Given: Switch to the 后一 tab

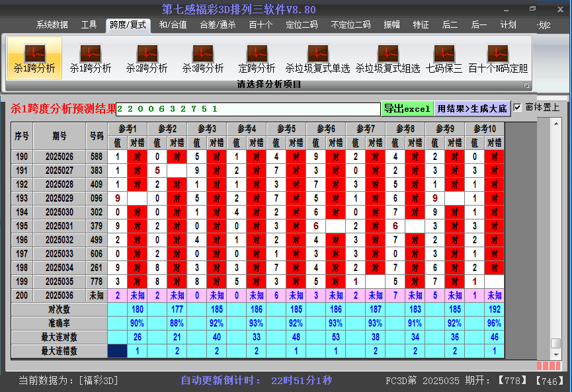Looking at the screenshot, I should point(479,25).
